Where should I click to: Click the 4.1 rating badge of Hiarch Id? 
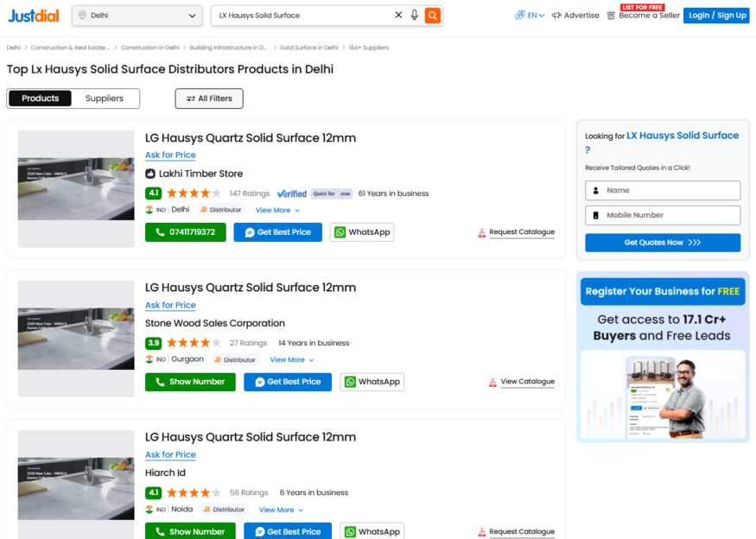[x=153, y=492]
